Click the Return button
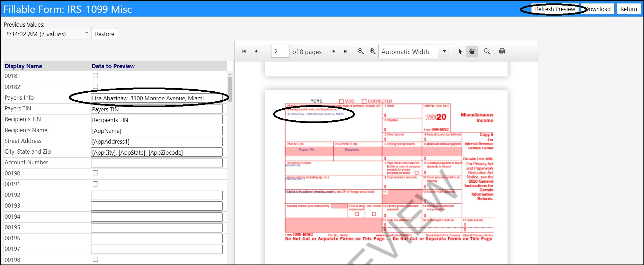Image resolution: width=644 pixels, height=265 pixels. pos(628,9)
